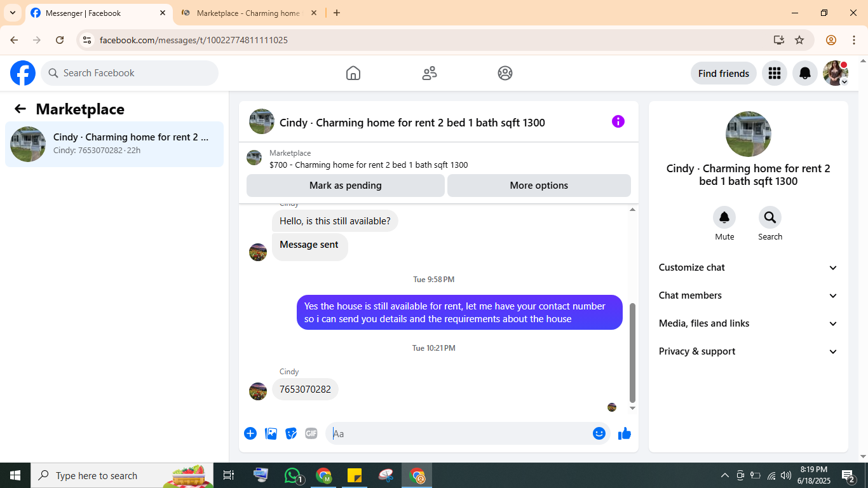
Task: Click the More options button
Action: click(x=539, y=186)
